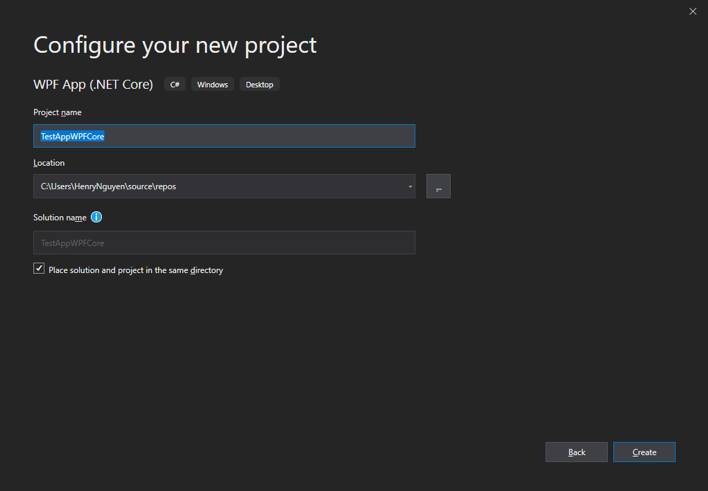Click the WPF App (.NET Core) template title

pos(93,84)
